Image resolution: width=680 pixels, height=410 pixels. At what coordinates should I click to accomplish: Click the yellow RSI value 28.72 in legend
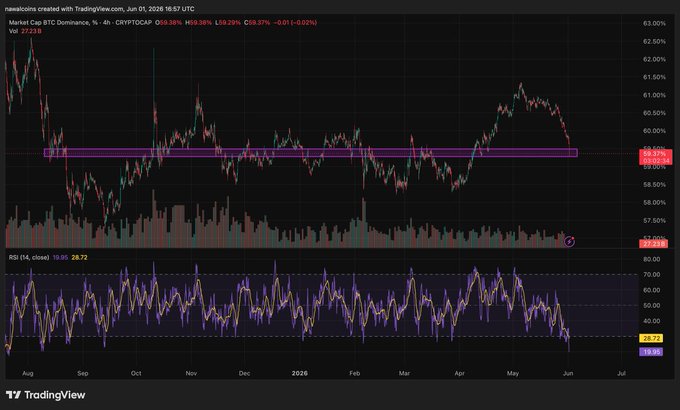point(79,257)
